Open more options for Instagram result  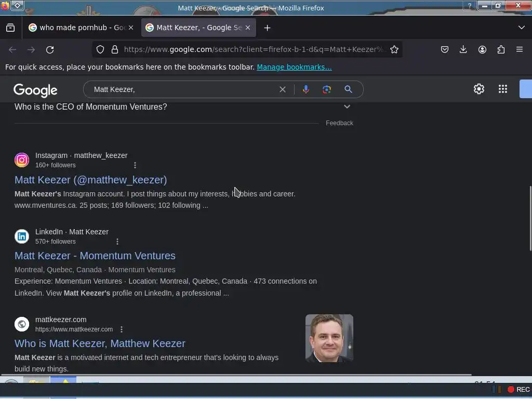pos(135,165)
